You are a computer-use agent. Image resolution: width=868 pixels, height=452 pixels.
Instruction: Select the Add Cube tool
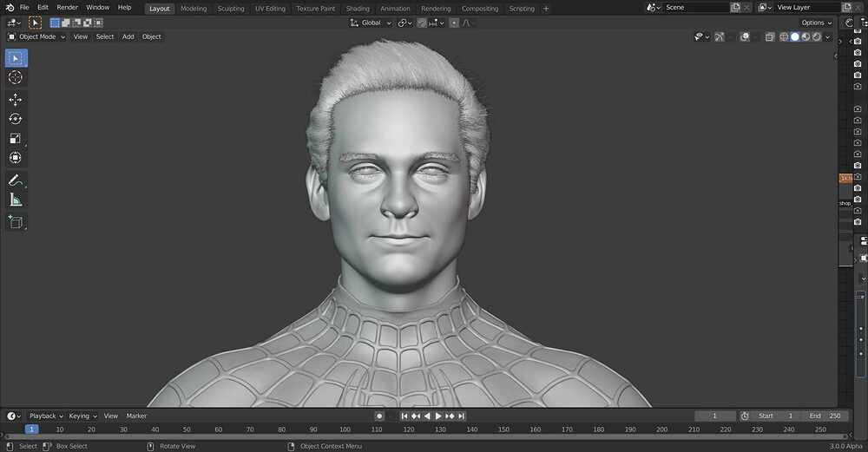click(x=16, y=222)
